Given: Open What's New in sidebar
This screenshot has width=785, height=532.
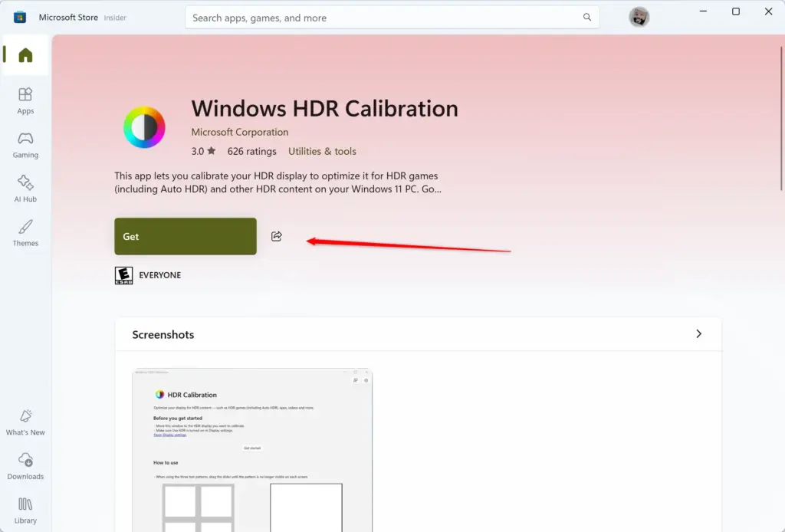Looking at the screenshot, I should tap(25, 422).
